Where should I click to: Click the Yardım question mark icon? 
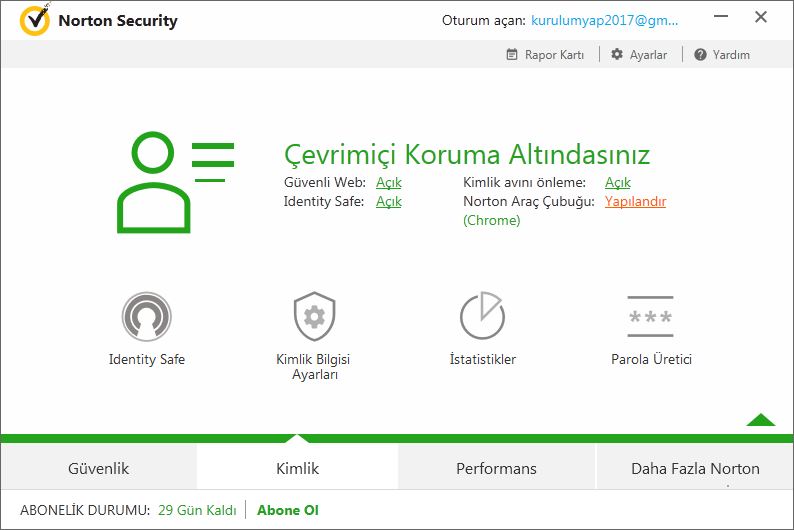pyautogui.click(x=700, y=55)
